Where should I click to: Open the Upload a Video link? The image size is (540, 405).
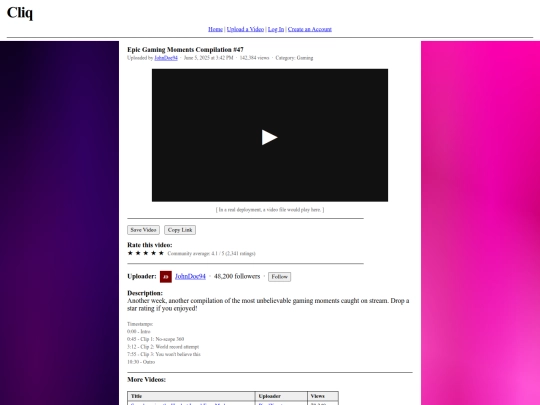[245, 29]
